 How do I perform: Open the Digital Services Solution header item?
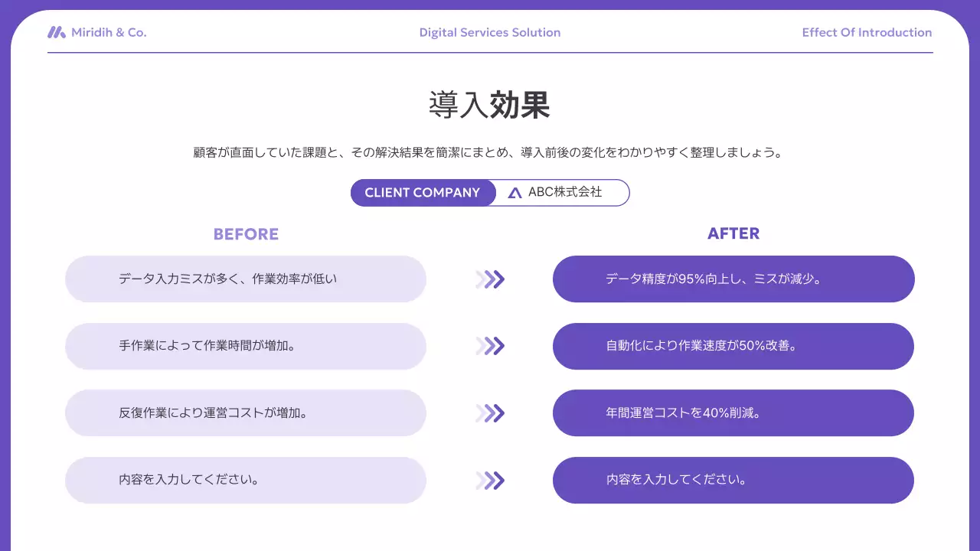tap(490, 32)
